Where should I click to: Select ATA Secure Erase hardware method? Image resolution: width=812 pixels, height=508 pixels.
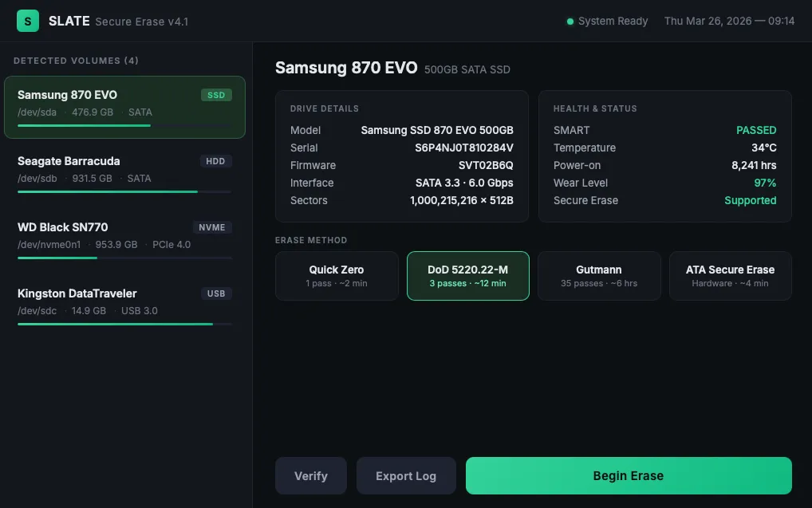point(730,276)
